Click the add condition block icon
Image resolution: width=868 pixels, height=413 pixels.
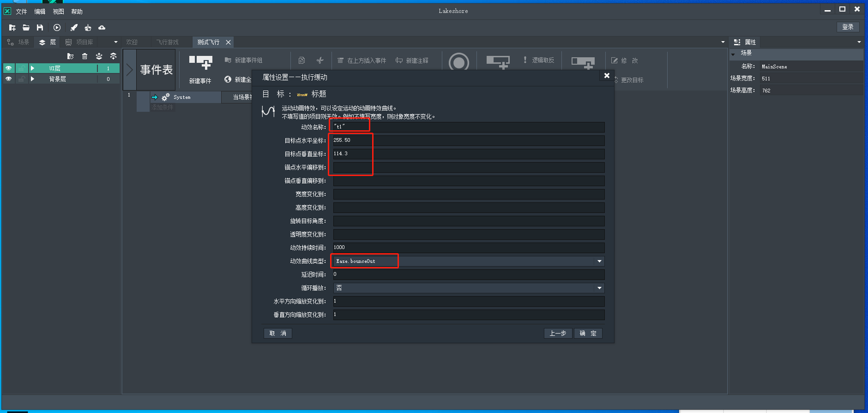(498, 62)
